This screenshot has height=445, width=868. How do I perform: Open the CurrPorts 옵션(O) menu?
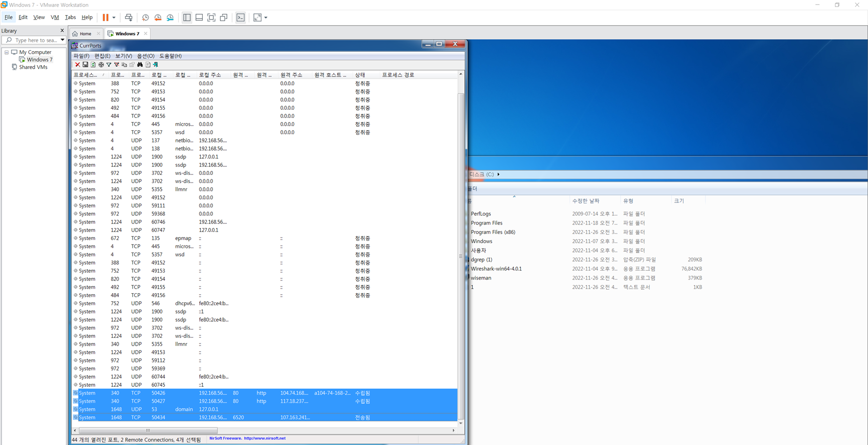pyautogui.click(x=146, y=56)
